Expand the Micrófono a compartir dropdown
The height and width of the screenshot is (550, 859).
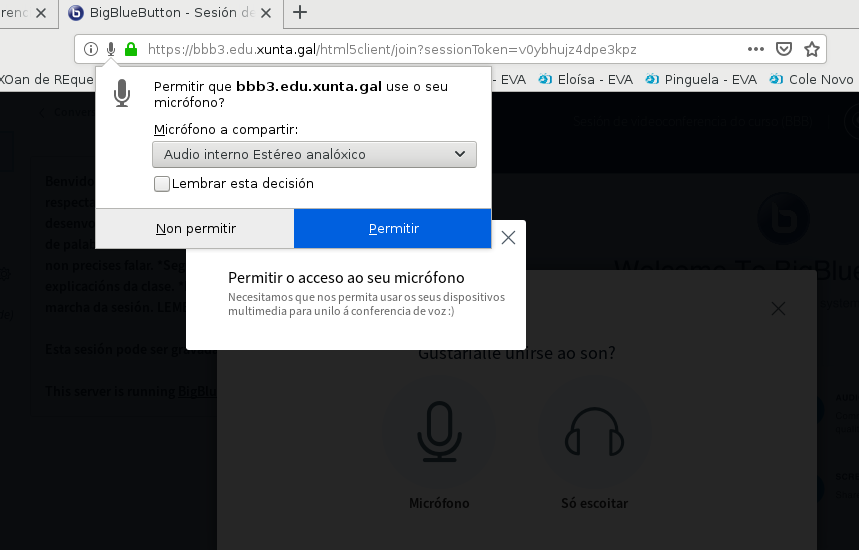tap(314, 154)
